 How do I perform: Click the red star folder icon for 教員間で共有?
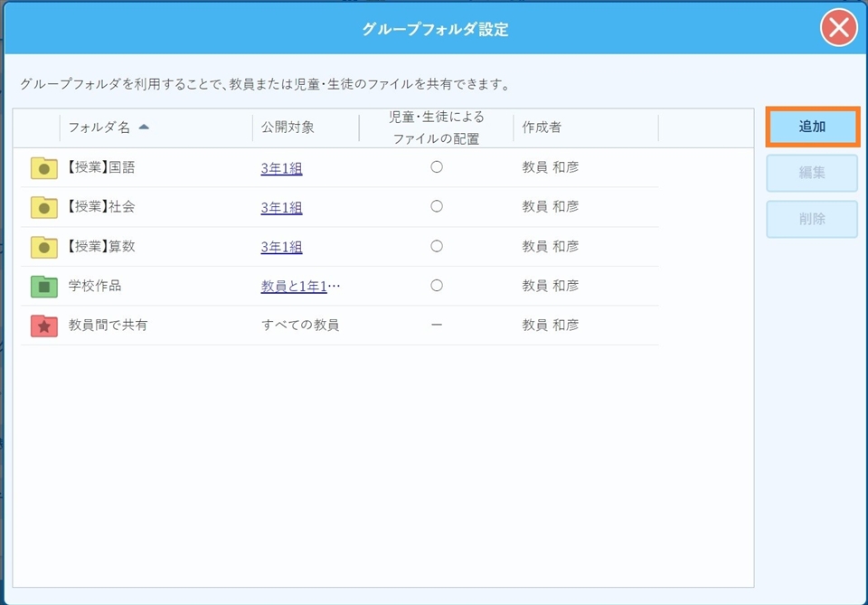(x=43, y=326)
